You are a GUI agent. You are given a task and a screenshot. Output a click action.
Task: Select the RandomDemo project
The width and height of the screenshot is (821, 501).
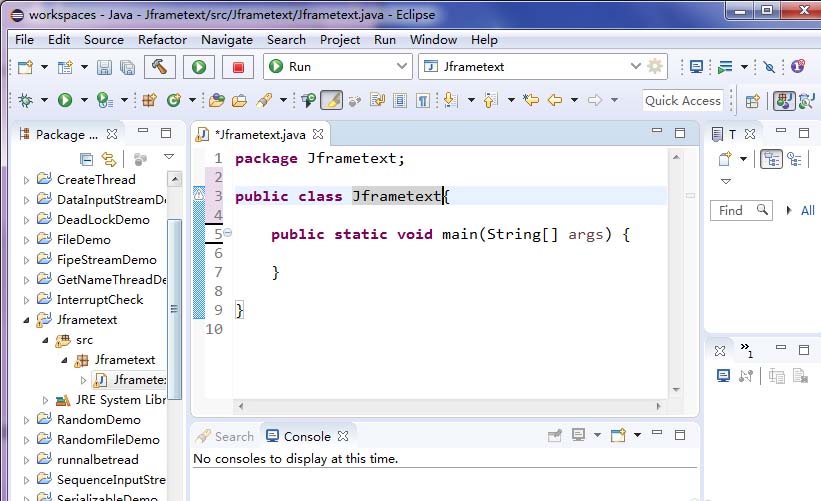[98, 420]
